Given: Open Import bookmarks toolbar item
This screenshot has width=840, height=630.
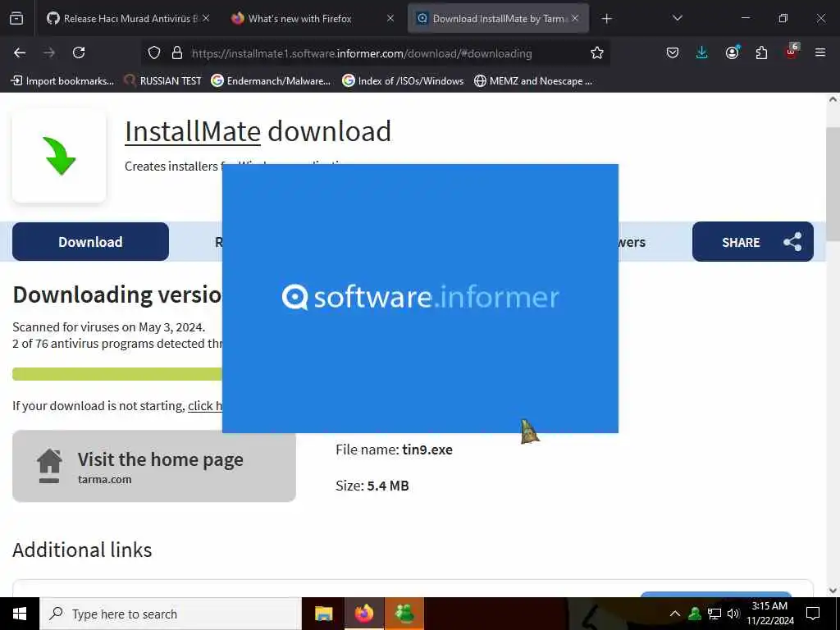Looking at the screenshot, I should click(x=62, y=81).
